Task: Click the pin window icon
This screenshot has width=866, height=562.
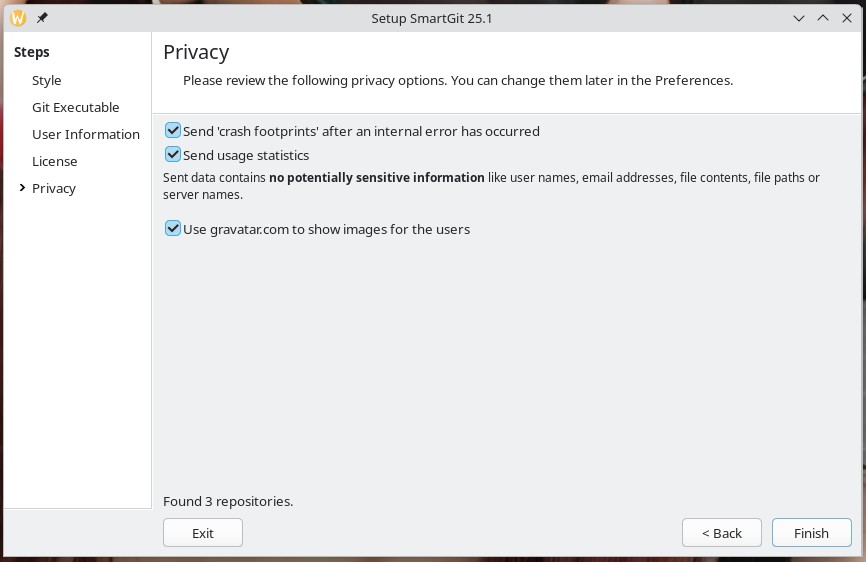Action: click(42, 18)
